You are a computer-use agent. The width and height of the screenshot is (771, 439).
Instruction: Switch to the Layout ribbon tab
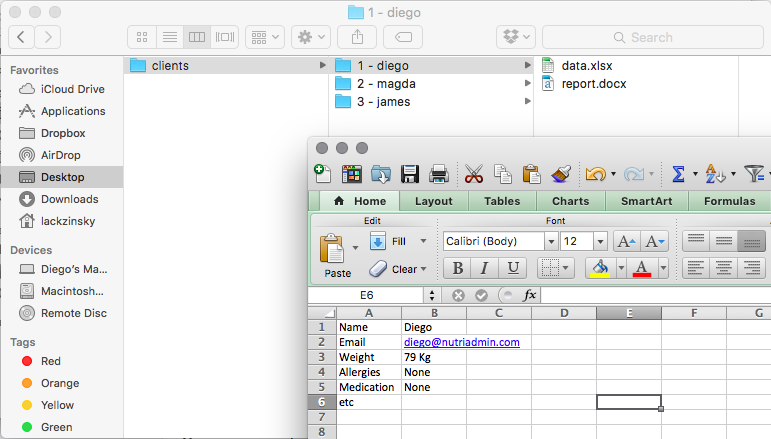tap(433, 201)
